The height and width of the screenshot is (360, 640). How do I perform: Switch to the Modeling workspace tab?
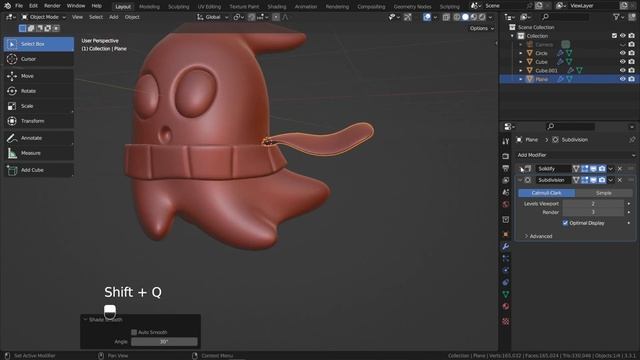[x=149, y=7]
